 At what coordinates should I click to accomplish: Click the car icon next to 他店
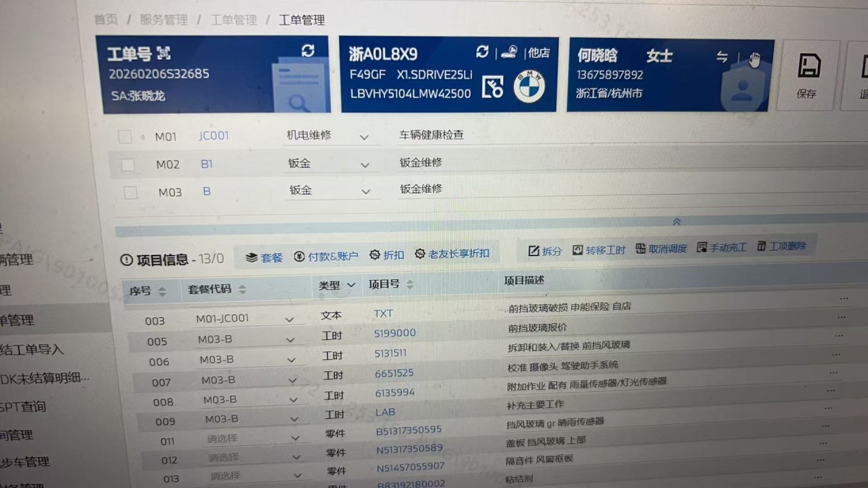[x=509, y=52]
